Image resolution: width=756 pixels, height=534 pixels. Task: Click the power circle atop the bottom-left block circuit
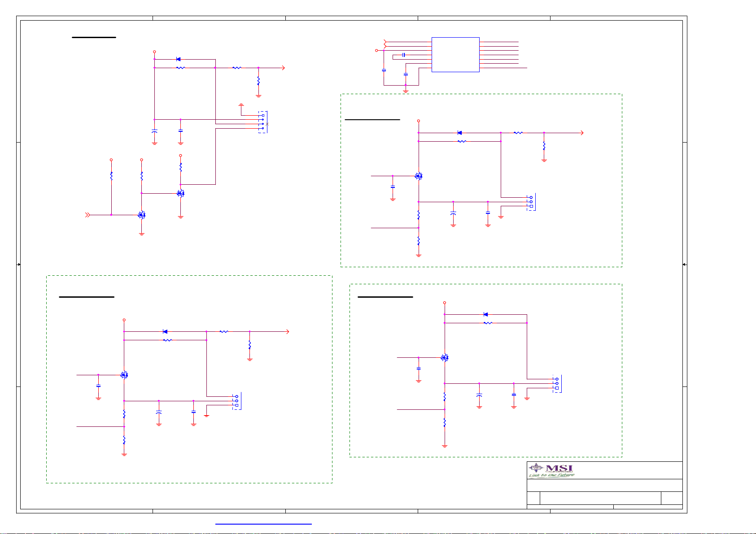tap(124, 320)
